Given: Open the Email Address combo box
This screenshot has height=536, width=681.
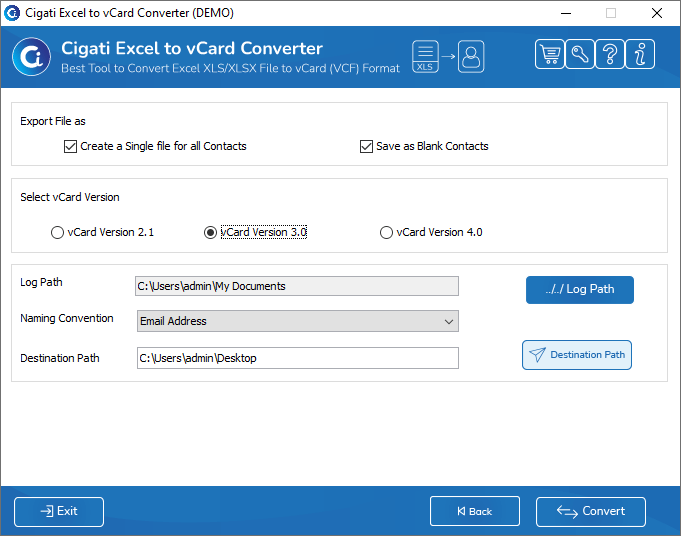Looking at the screenshot, I should point(298,321).
